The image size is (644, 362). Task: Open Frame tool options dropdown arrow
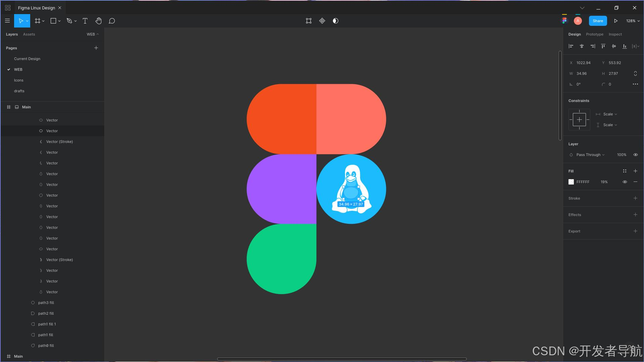(43, 21)
